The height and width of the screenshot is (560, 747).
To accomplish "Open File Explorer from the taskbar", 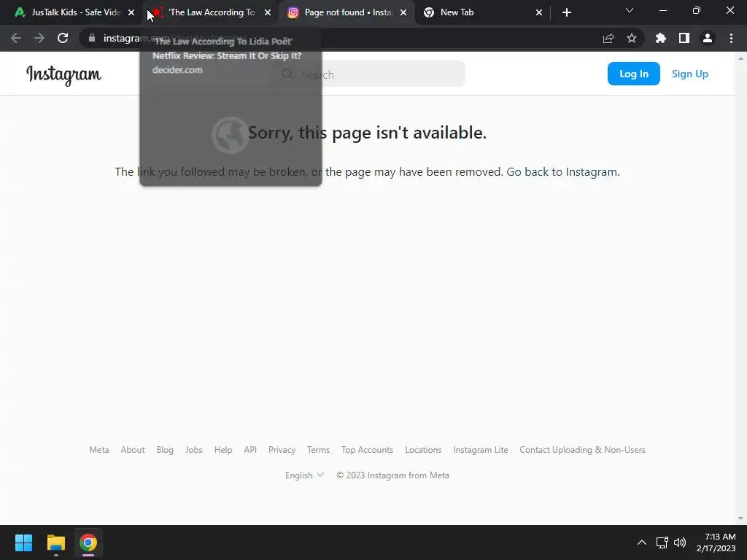I will (x=55, y=542).
